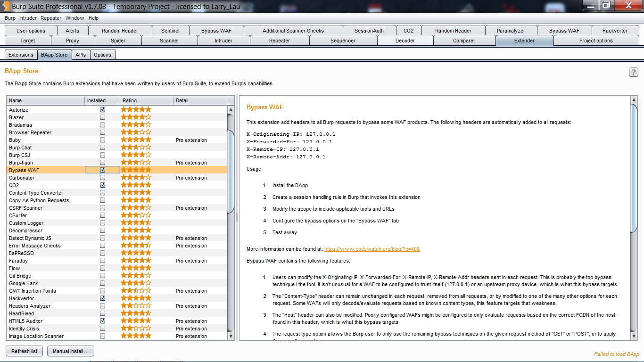Open the Help menu in menu bar
644x362 pixels.
pos(94,18)
